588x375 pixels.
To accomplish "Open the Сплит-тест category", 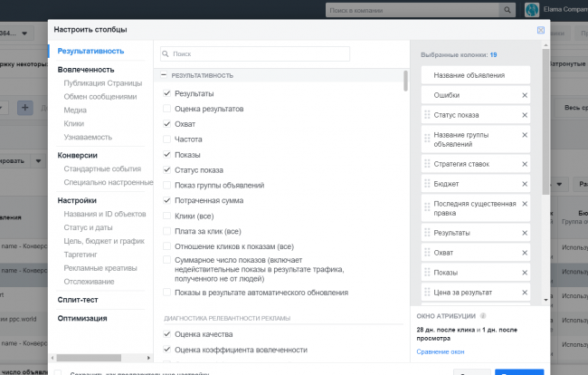I will coord(79,299).
